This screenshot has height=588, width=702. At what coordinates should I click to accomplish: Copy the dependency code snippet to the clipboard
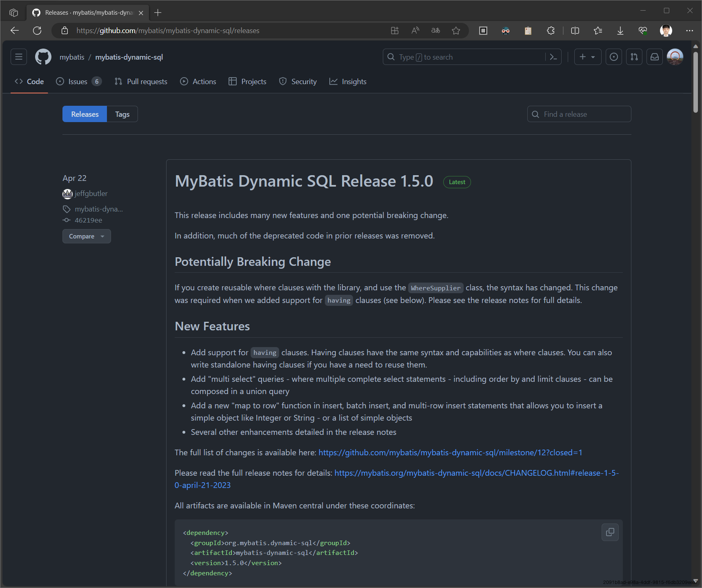point(610,532)
